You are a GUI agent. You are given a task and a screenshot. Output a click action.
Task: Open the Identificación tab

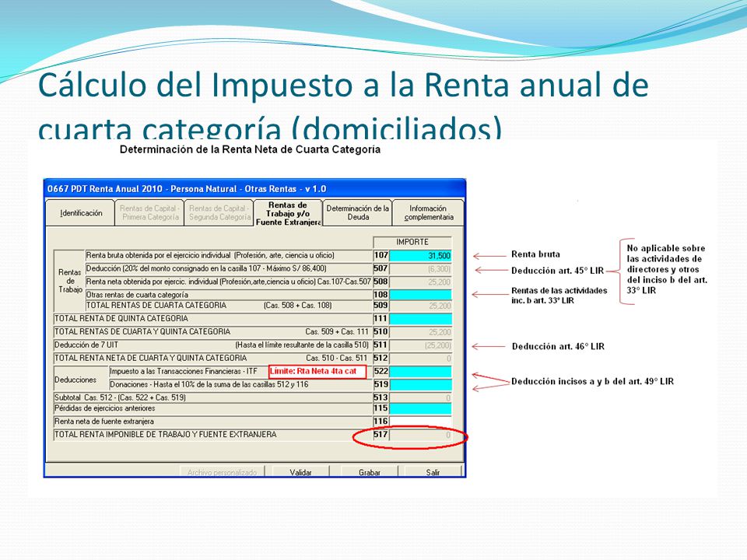pyautogui.click(x=80, y=213)
